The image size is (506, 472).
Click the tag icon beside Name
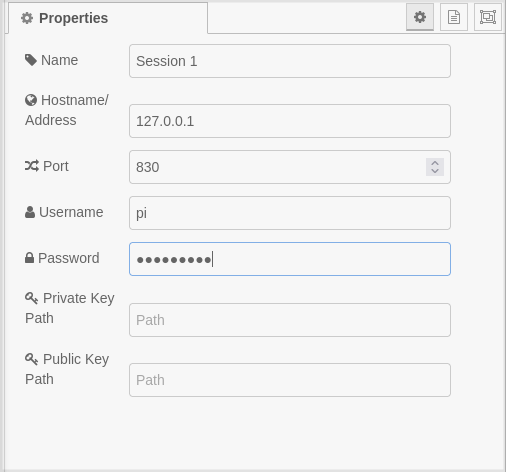31,60
